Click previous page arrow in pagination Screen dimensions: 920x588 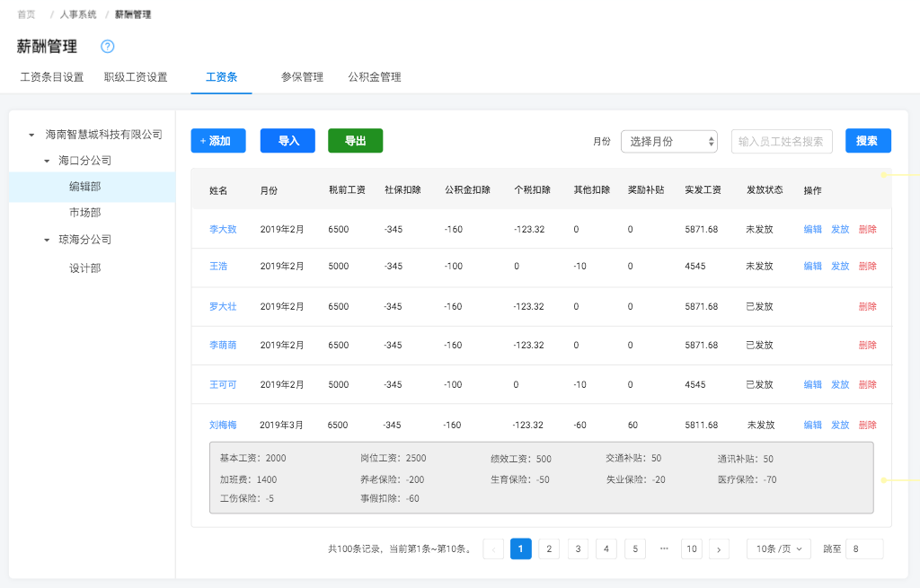(493, 549)
